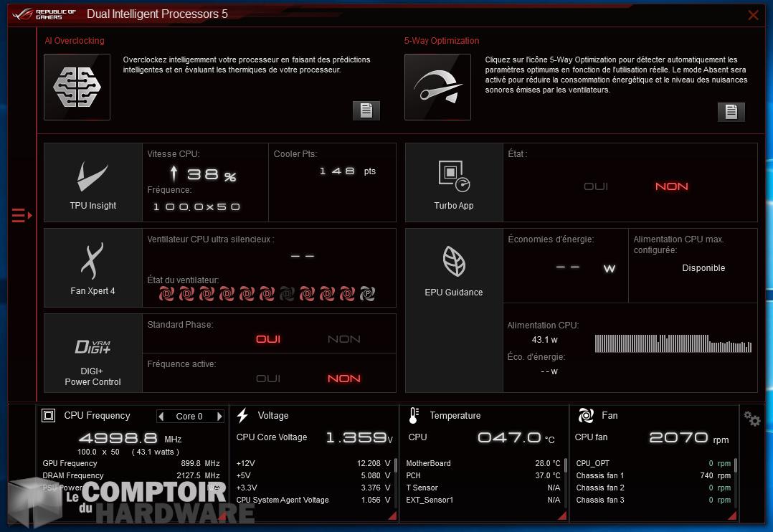The height and width of the screenshot is (532, 773).
Task: Open the EPU Guidance panel
Action: click(454, 269)
